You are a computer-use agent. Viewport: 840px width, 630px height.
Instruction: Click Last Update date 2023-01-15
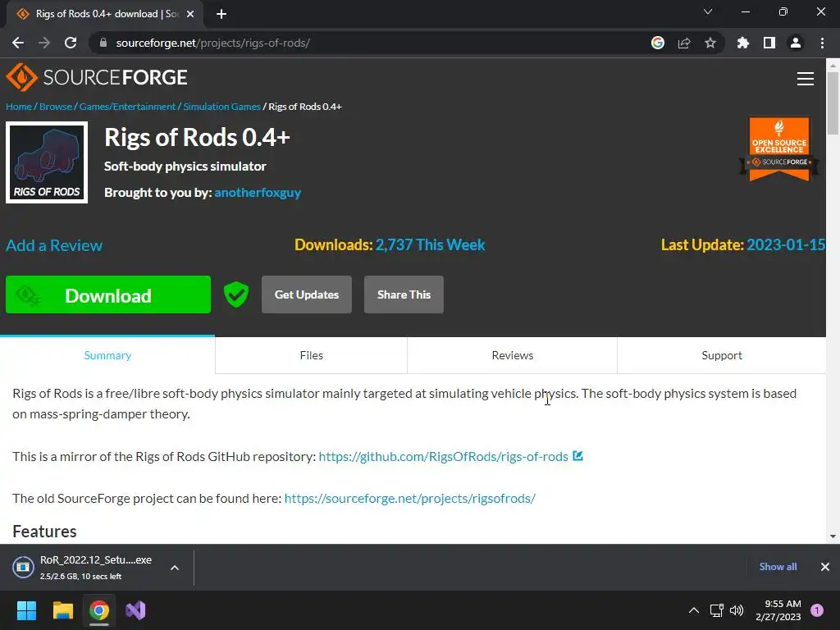[x=785, y=244]
